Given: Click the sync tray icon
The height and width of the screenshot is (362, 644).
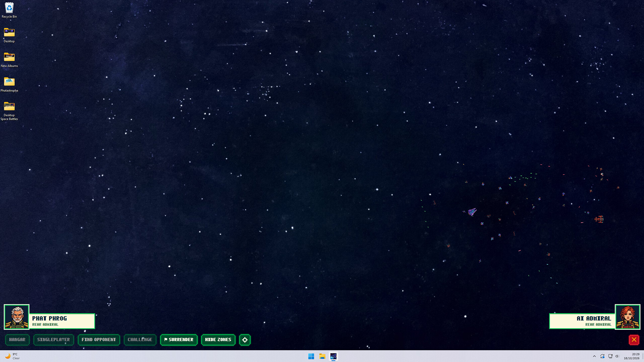Looking at the screenshot, I should tap(602, 356).
